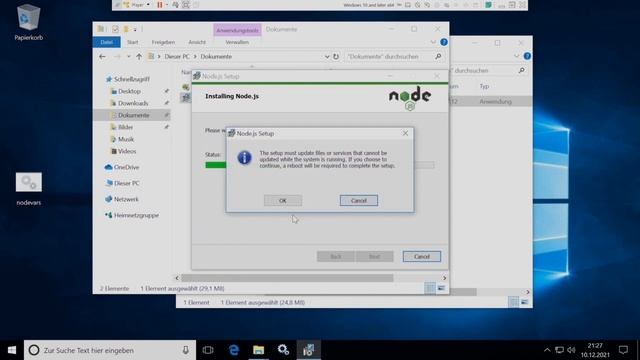Open Settings gear from taskbar

pyautogui.click(x=283, y=350)
